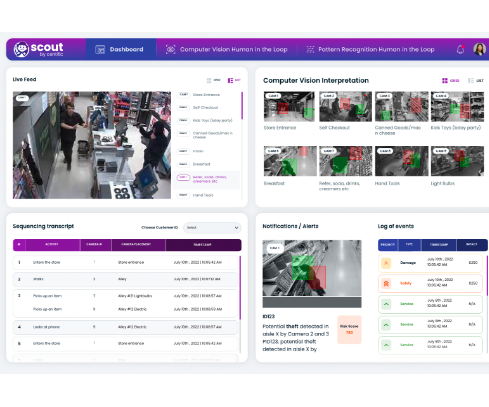Expand the last Service event chevron
Image resolution: width=489 pixels, height=407 pixels.
[386, 345]
